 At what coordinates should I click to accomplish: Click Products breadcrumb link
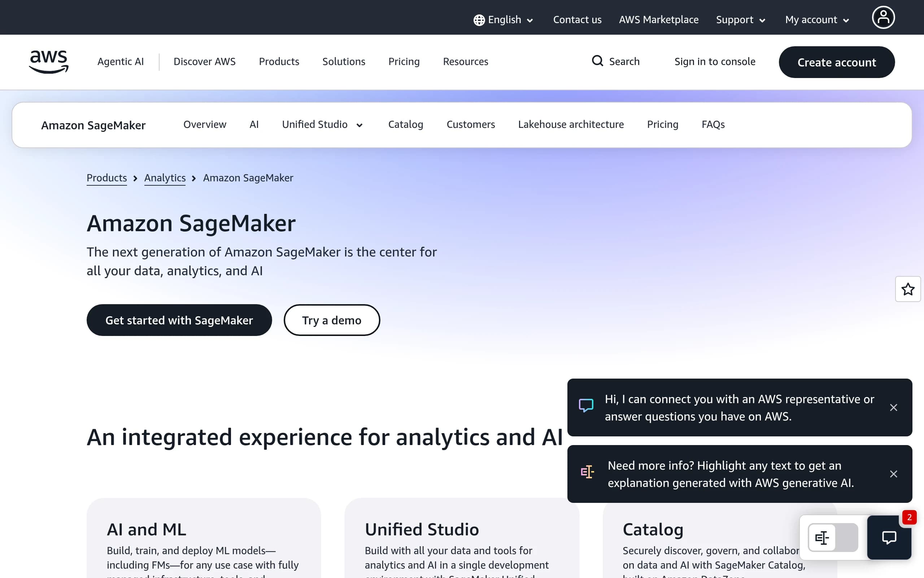pos(106,178)
